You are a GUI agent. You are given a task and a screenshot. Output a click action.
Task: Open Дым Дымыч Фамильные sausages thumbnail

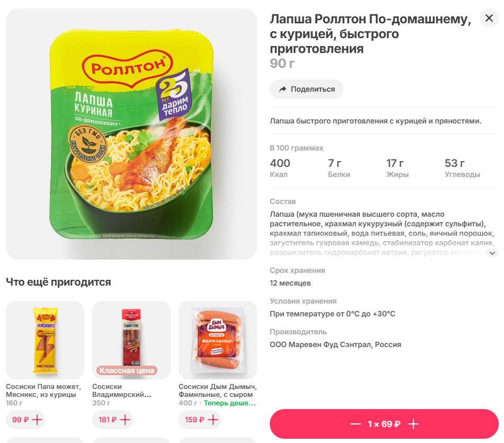pos(218,340)
